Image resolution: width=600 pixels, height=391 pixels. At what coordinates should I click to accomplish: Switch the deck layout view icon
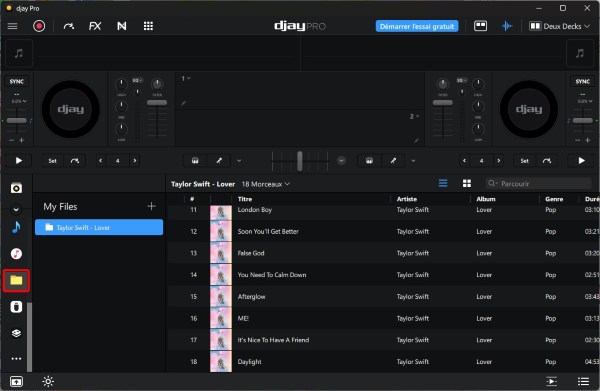coord(480,26)
